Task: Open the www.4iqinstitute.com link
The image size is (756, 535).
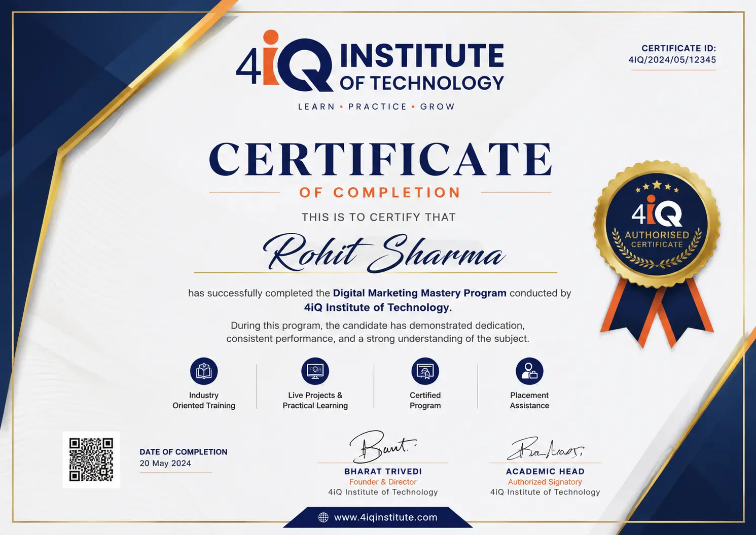Action: 385,517
